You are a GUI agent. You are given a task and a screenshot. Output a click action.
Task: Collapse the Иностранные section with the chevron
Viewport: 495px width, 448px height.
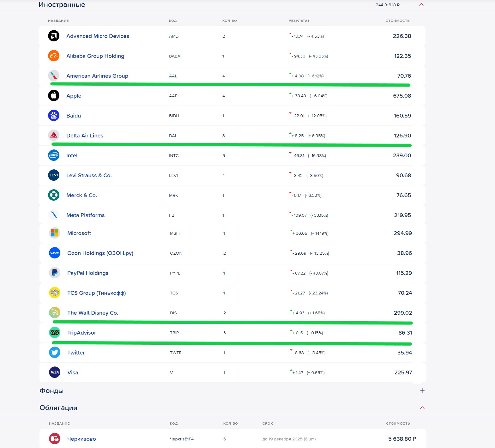(421, 4)
